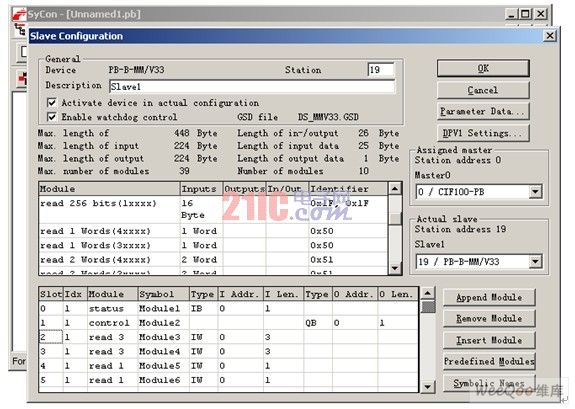Click the tree icon in SyCon window
The width and height of the screenshot is (575, 409).
[x=20, y=29]
